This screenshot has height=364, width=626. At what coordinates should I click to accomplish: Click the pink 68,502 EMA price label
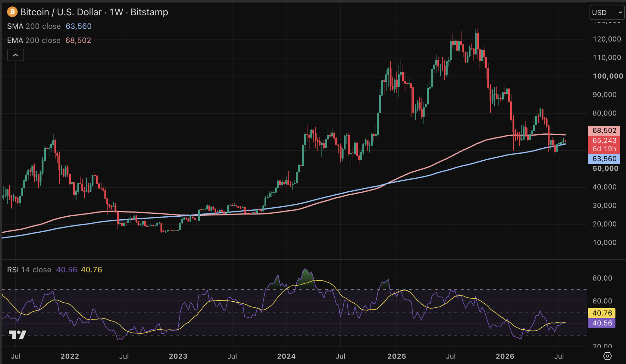[604, 130]
